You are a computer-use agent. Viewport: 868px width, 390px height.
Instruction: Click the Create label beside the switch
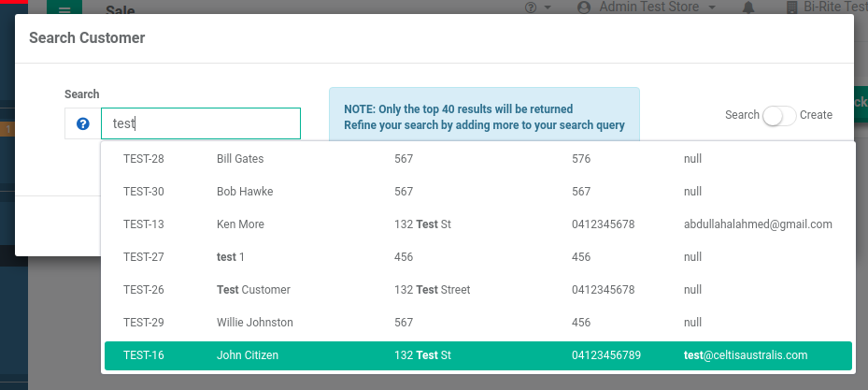816,115
